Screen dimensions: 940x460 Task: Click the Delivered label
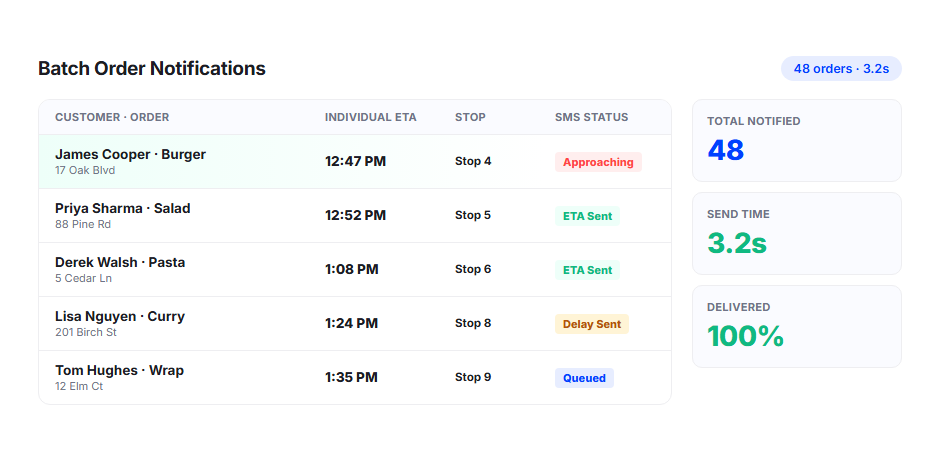[739, 307]
